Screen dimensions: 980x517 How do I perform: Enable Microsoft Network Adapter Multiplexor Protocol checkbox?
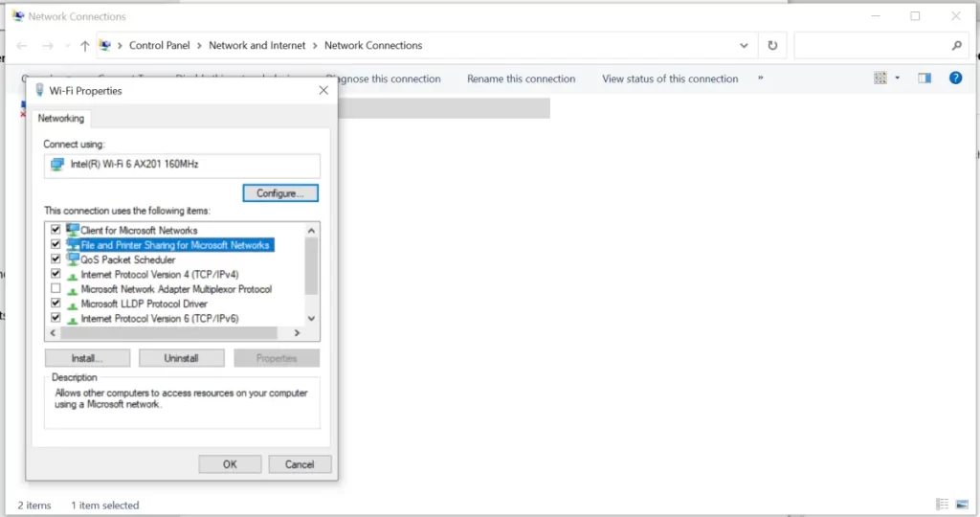(56, 288)
